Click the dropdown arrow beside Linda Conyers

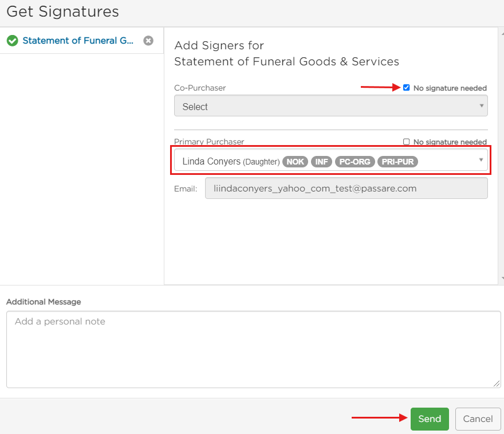coord(481,161)
